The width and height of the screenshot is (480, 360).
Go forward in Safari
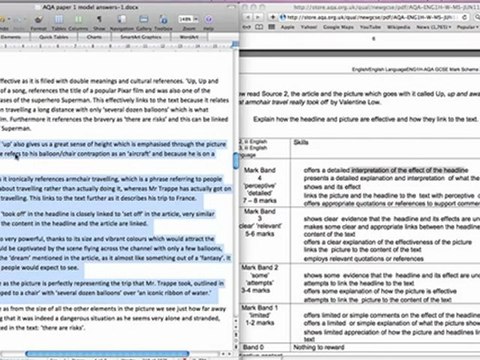pos(258,17)
